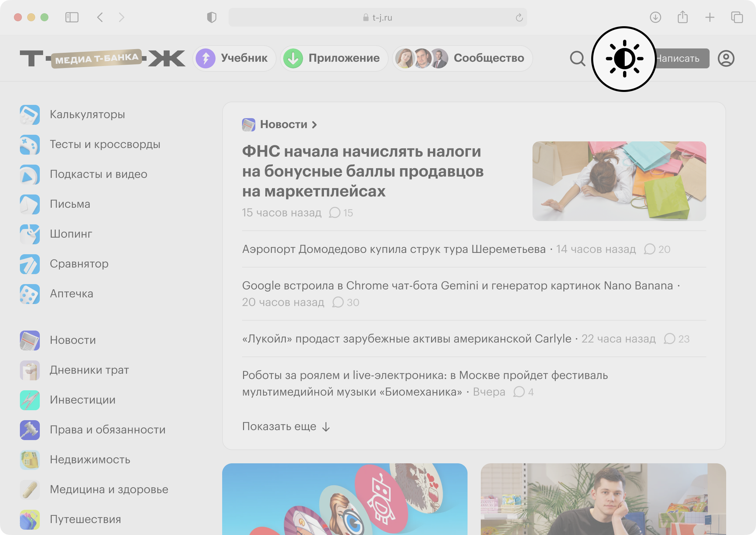Go forward in Safari history

pyautogui.click(x=122, y=17)
